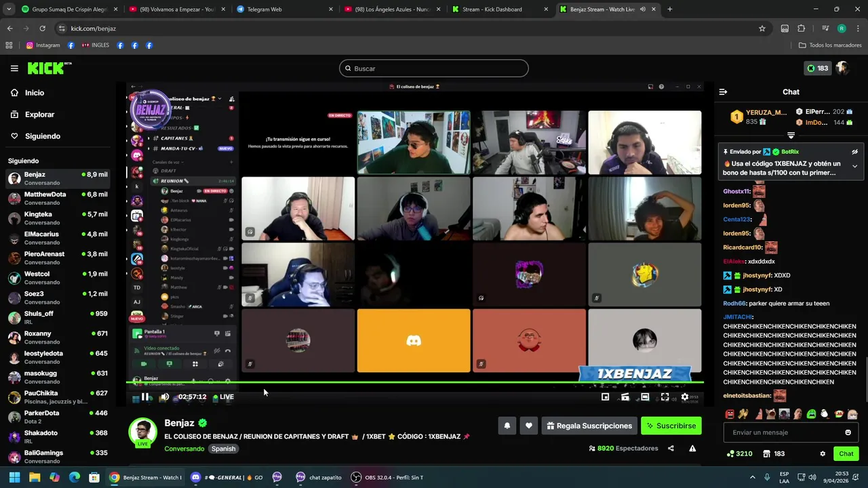
Task: Open channel points showing 3210
Action: coord(739,453)
